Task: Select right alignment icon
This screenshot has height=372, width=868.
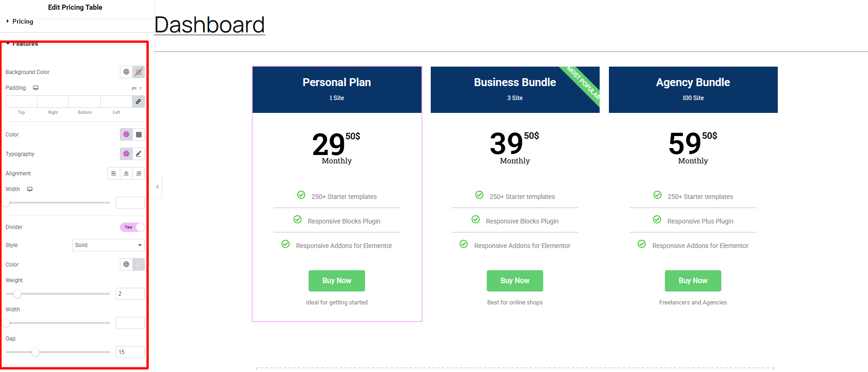Action: [138, 173]
